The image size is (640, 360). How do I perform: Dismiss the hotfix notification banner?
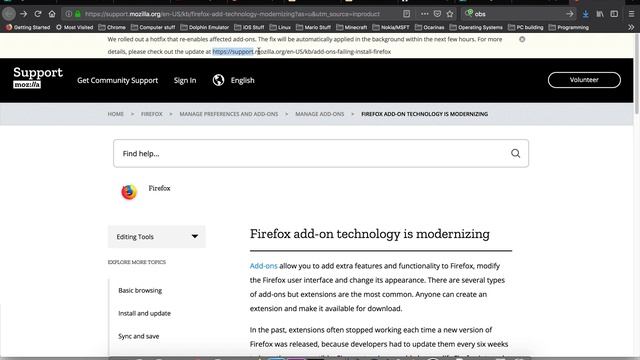[522, 39]
